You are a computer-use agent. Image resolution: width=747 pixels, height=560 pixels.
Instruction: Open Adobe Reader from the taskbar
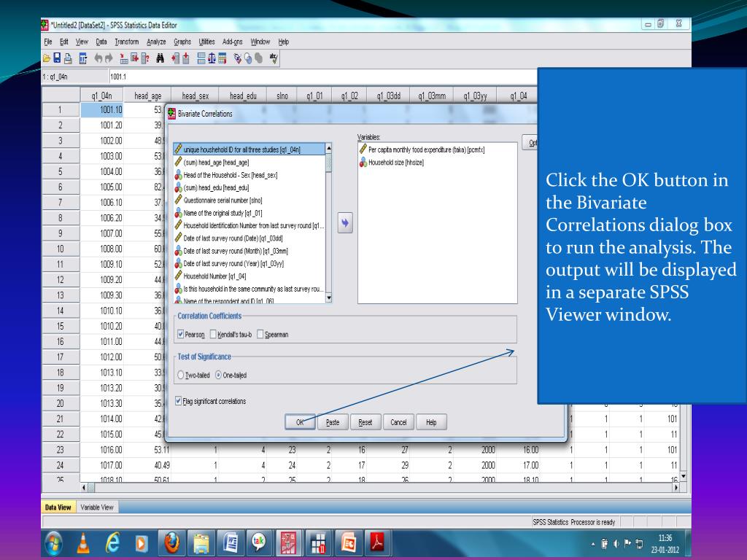377,542
